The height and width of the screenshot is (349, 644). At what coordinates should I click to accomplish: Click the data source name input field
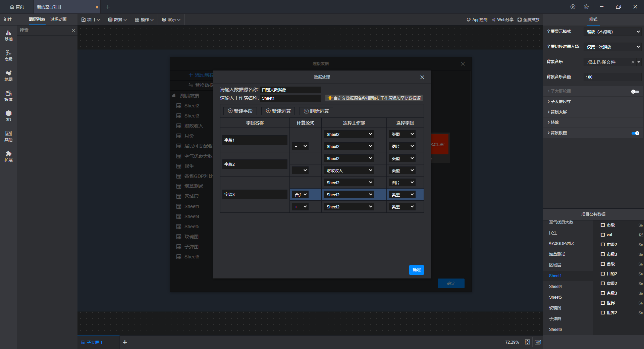[x=290, y=90]
